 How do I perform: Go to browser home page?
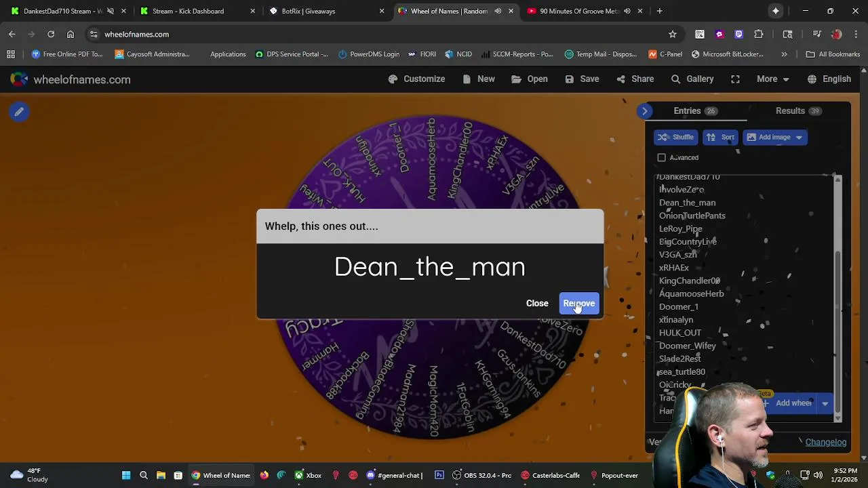click(71, 34)
